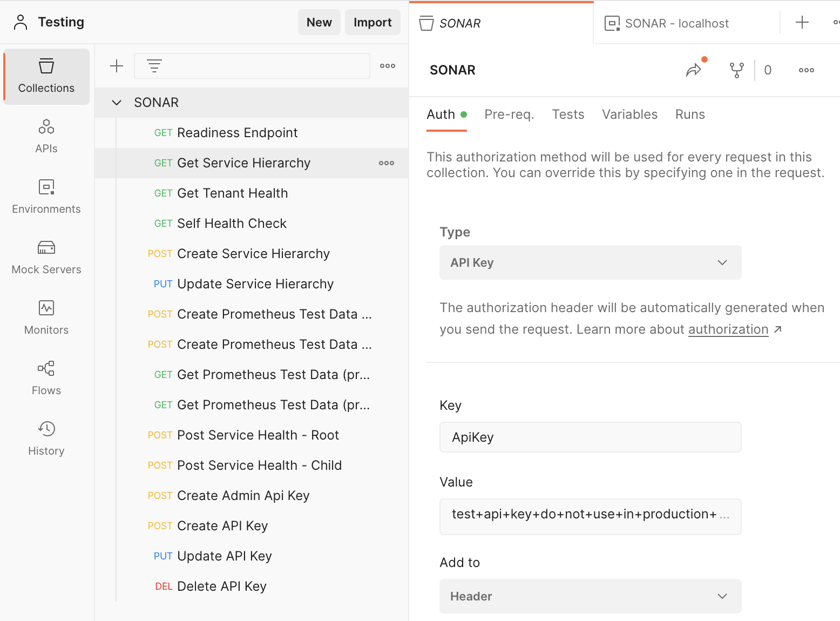This screenshot has height=621, width=840.
Task: Open the Collections sidebar section
Action: (46, 76)
